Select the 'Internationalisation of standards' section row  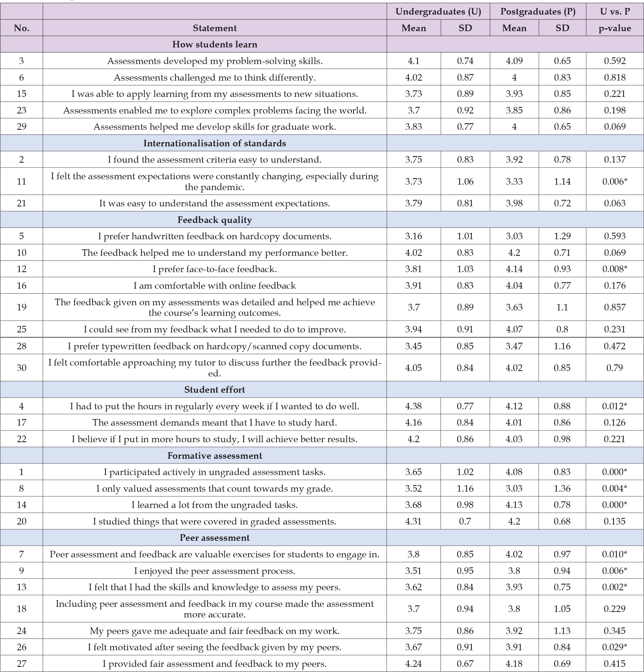(215, 143)
